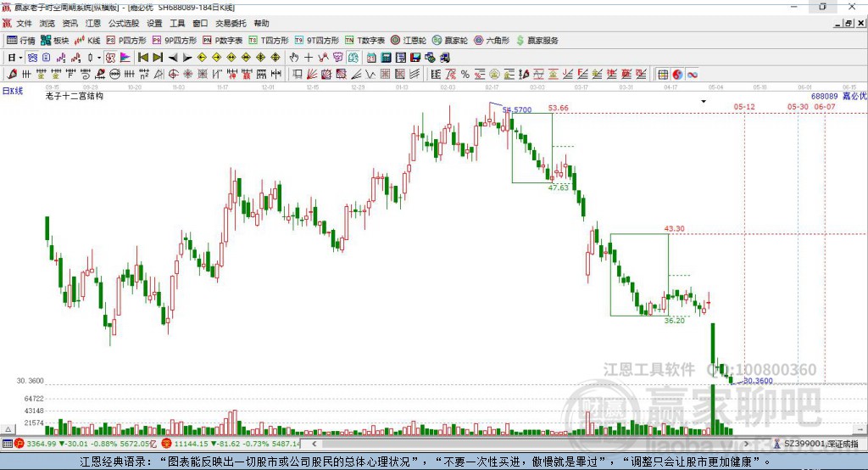Image resolution: width=868 pixels, height=470 pixels.
Task: Open the 赢家轮 wheel tool
Action: [450, 41]
